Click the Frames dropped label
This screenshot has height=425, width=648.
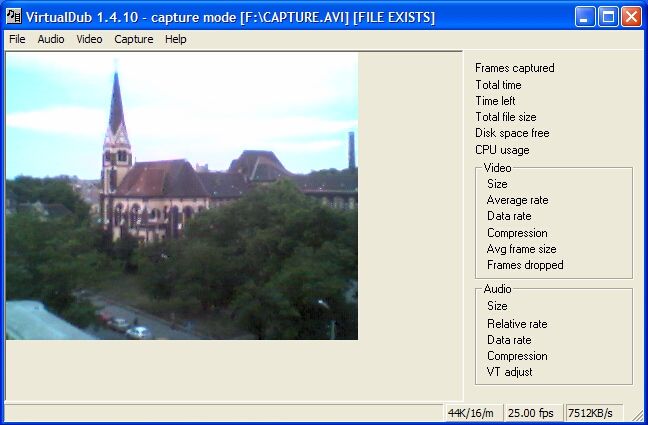(525, 265)
